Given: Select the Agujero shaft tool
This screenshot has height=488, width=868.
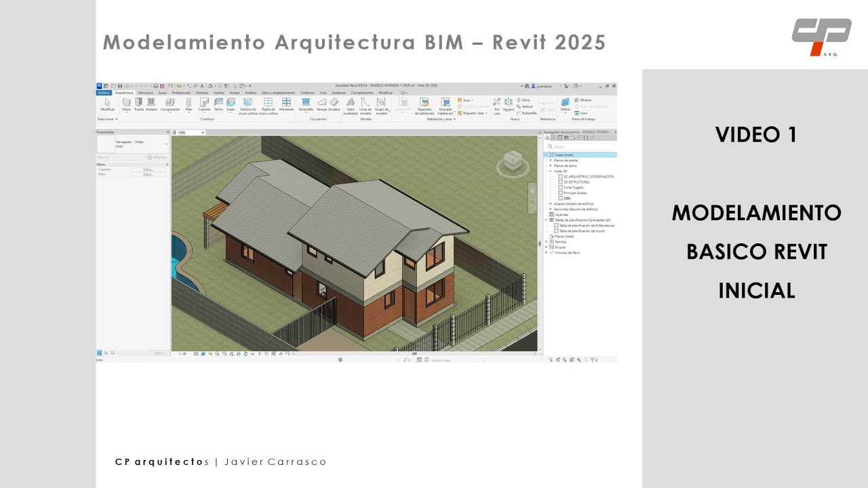Looking at the screenshot, I should pos(509,104).
